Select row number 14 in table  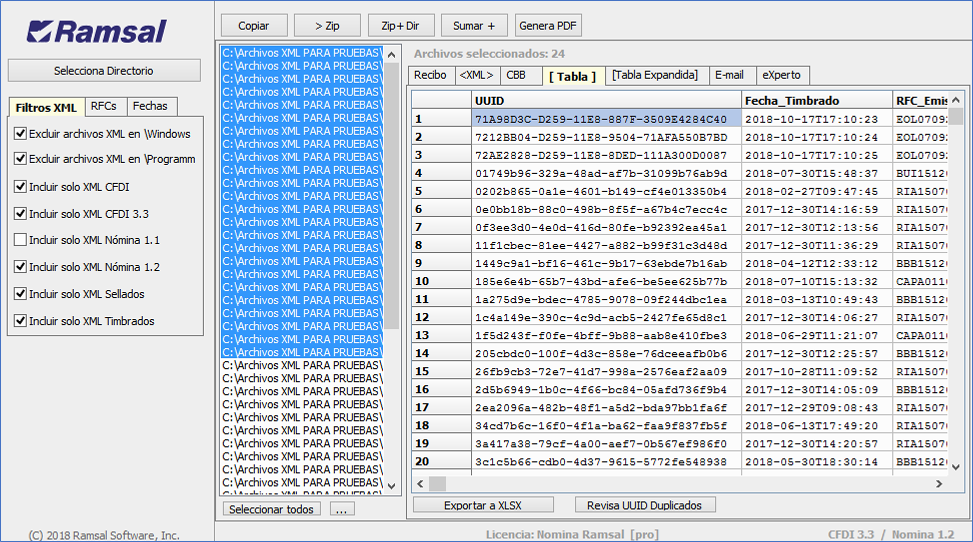[441, 353]
